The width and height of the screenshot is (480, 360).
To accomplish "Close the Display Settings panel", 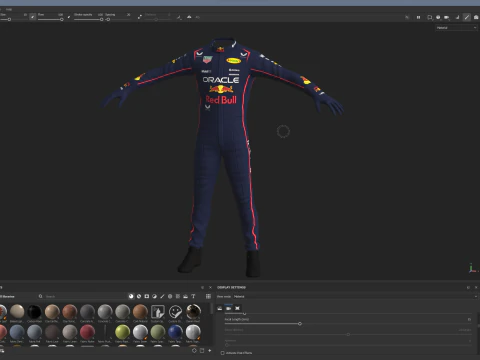I will click(476, 287).
